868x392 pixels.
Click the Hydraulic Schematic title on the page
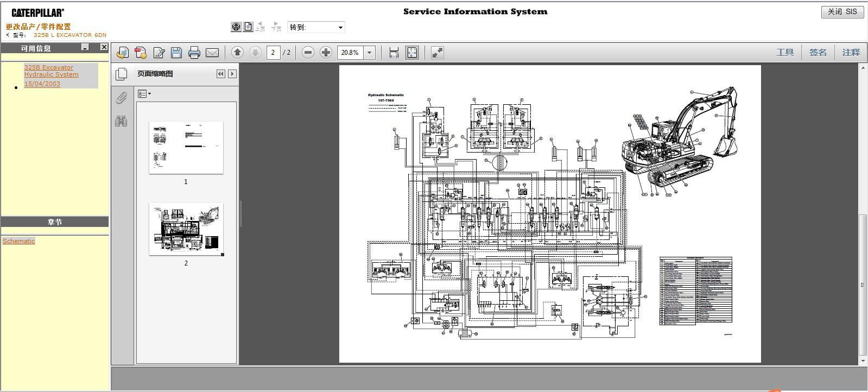tap(386, 95)
